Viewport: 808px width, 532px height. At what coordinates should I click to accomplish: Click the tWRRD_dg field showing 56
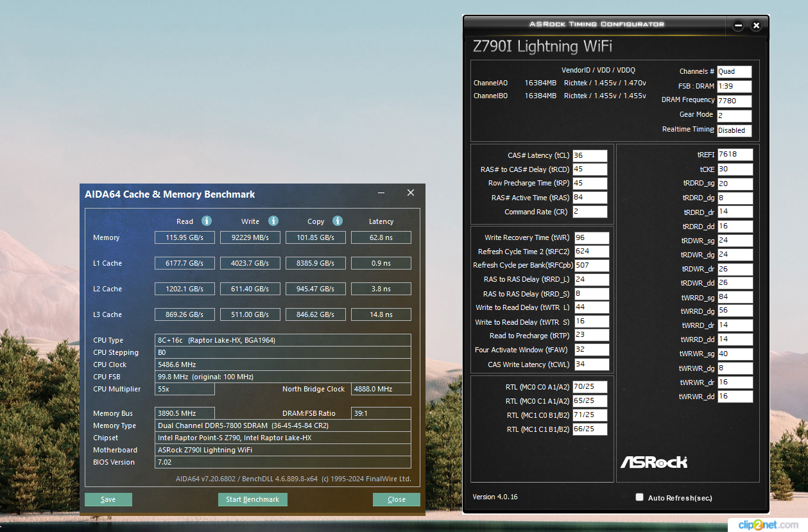tap(735, 311)
